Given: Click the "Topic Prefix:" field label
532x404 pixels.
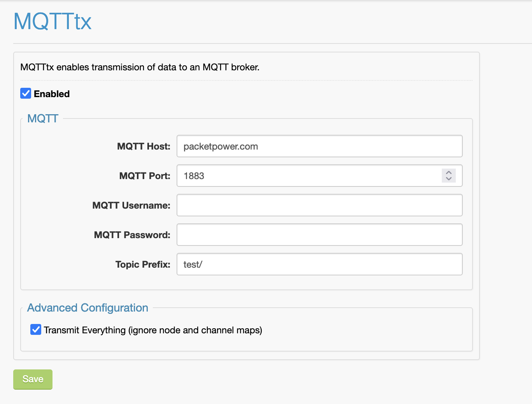Looking at the screenshot, I should (x=143, y=265).
